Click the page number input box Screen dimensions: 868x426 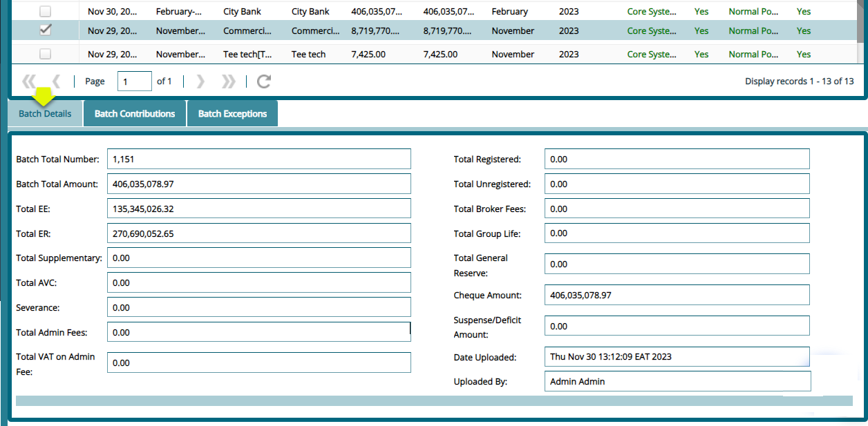coord(134,81)
